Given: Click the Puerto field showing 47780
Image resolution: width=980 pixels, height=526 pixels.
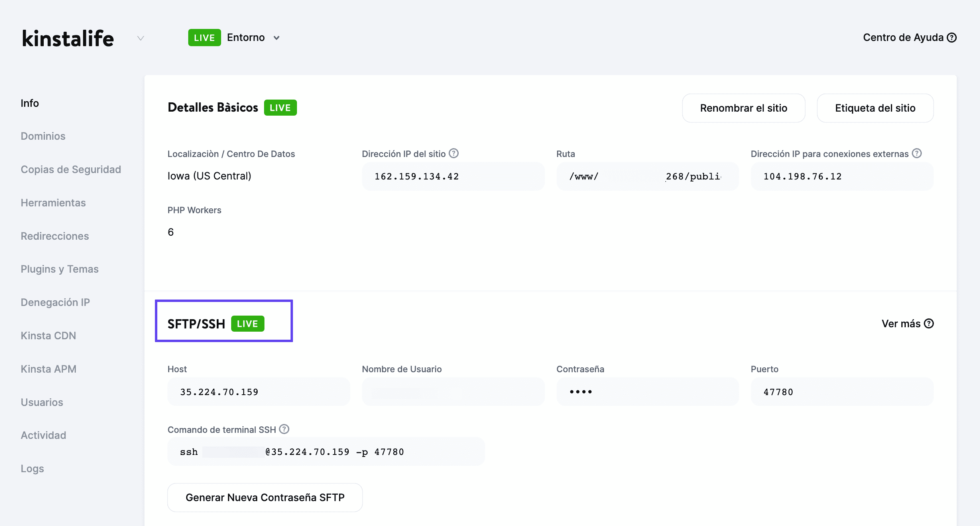Looking at the screenshot, I should 842,392.
